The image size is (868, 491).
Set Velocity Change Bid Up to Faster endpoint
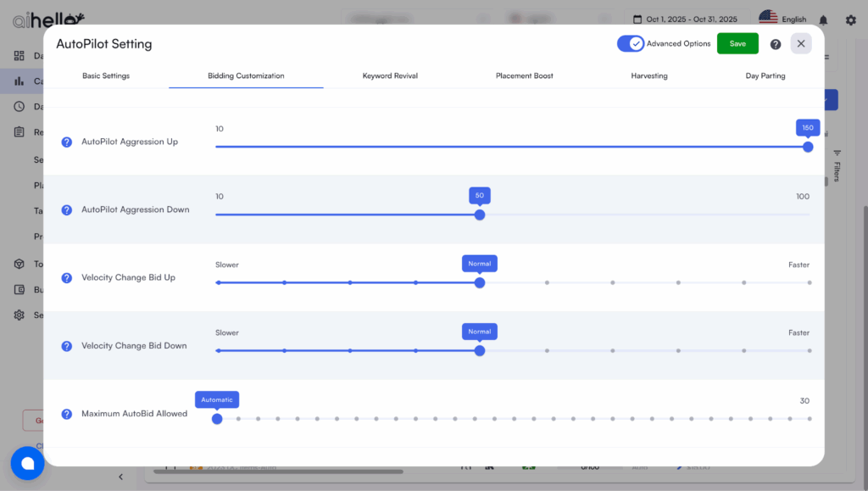coord(810,282)
